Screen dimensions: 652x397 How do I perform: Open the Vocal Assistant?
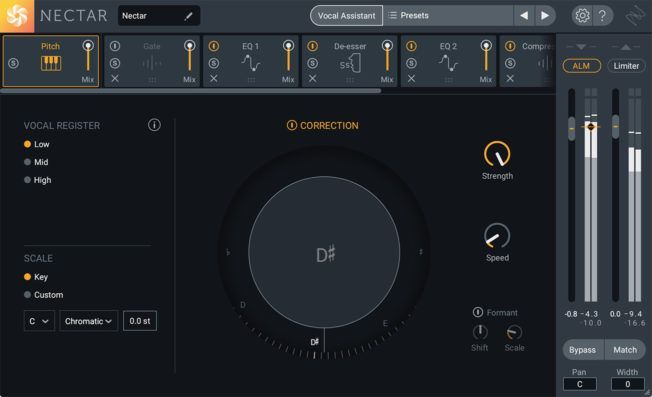346,16
